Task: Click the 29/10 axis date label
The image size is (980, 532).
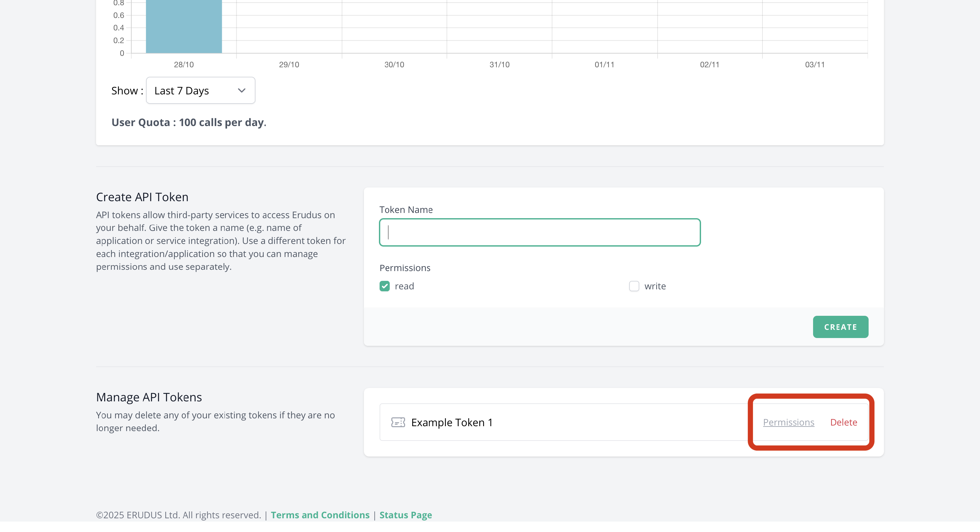Action: pos(289,65)
